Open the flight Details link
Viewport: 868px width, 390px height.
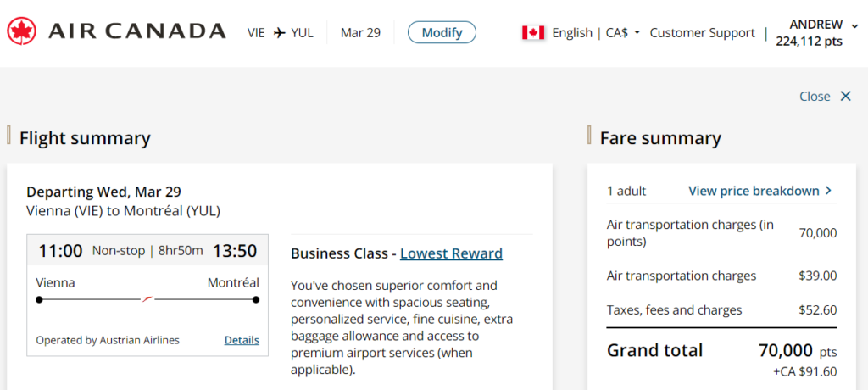pyautogui.click(x=242, y=340)
